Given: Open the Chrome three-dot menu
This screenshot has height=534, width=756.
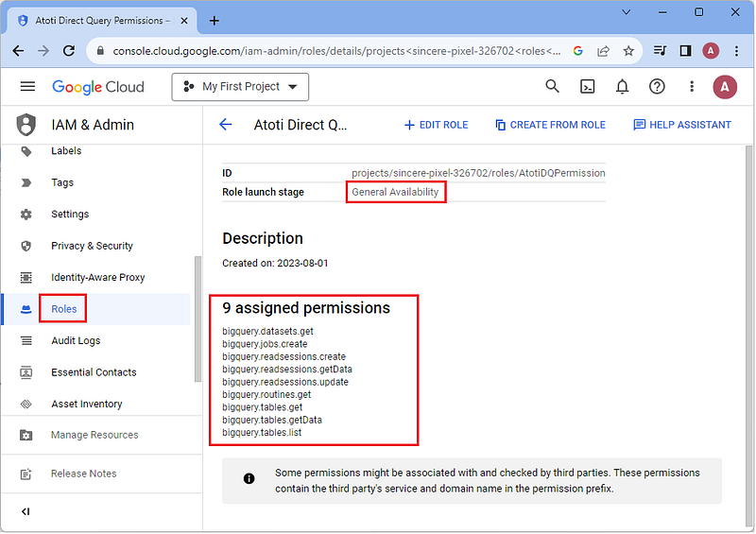Looking at the screenshot, I should pyautogui.click(x=736, y=51).
